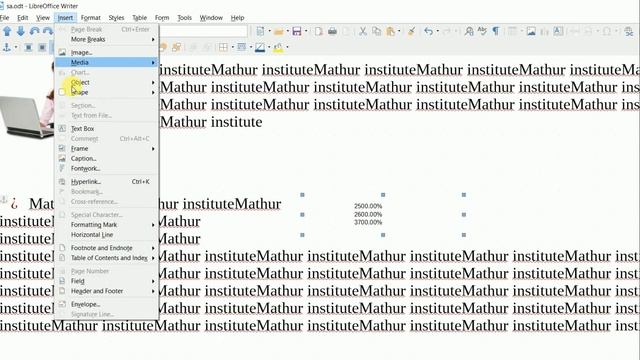Screen dimensions: 640x360
Task: Open the Paste options dropdown arrow
Action: [399, 31]
